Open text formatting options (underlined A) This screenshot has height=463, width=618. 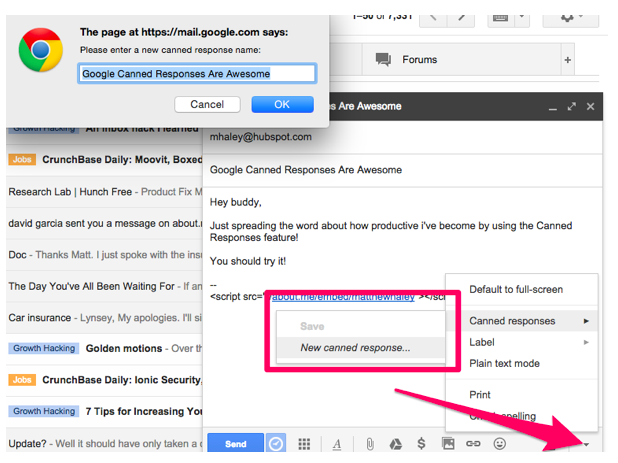337,444
